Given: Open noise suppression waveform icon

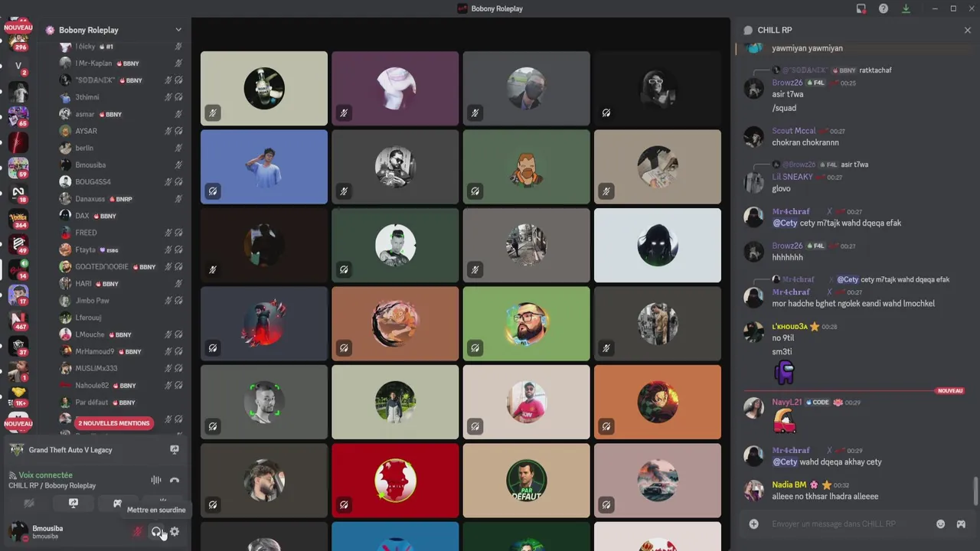Looking at the screenshot, I should [156, 480].
